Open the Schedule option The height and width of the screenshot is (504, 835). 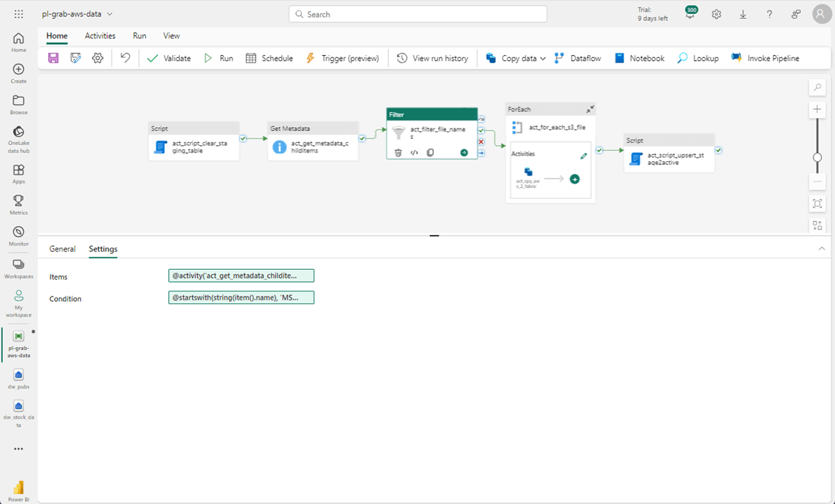click(269, 58)
